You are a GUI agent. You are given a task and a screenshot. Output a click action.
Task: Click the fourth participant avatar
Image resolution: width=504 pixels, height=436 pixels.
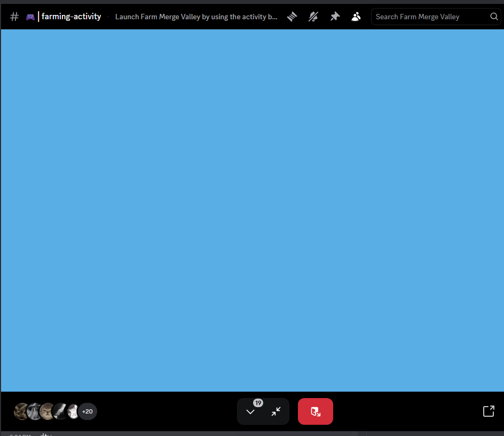tap(60, 411)
